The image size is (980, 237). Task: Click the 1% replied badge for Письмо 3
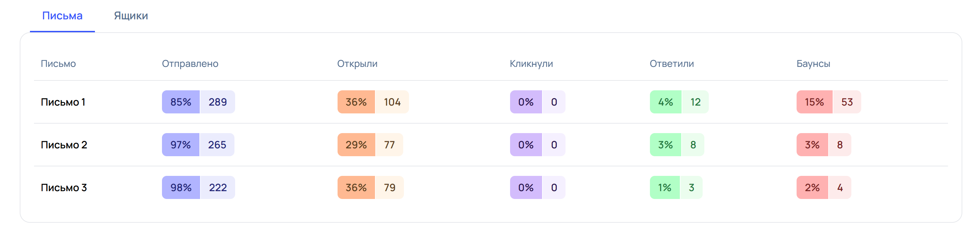click(x=665, y=188)
